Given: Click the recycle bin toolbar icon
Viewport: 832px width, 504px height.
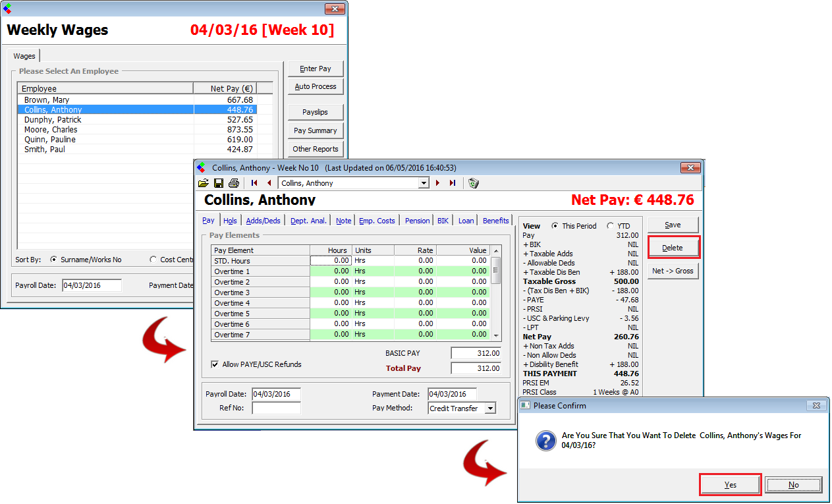Looking at the screenshot, I should point(474,183).
